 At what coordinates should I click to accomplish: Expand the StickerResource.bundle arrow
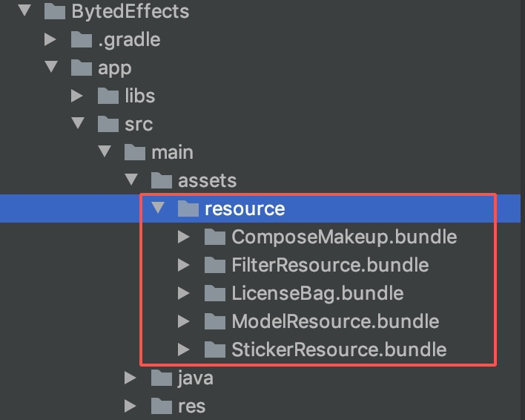click(184, 350)
